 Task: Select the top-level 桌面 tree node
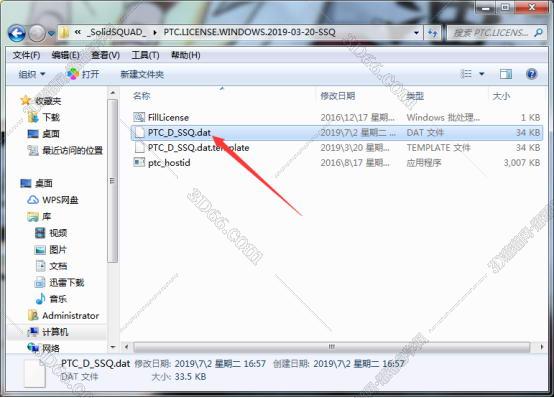[x=44, y=183]
